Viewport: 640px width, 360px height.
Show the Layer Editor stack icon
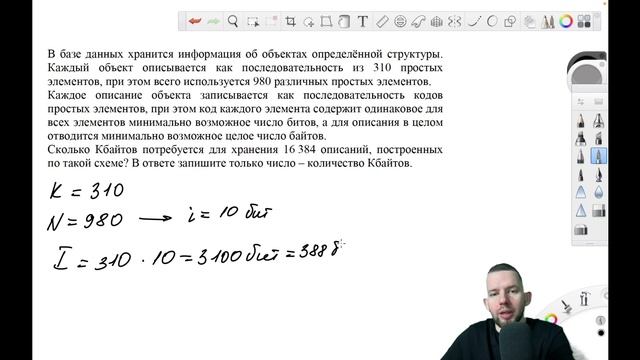coord(529,21)
